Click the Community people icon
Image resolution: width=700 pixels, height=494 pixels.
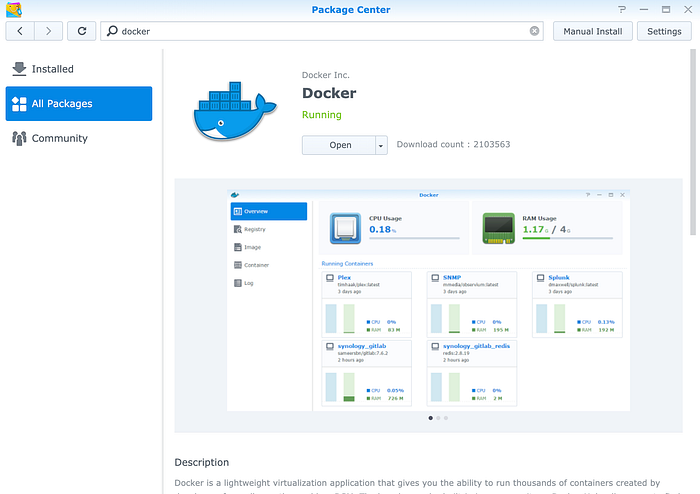coord(19,138)
